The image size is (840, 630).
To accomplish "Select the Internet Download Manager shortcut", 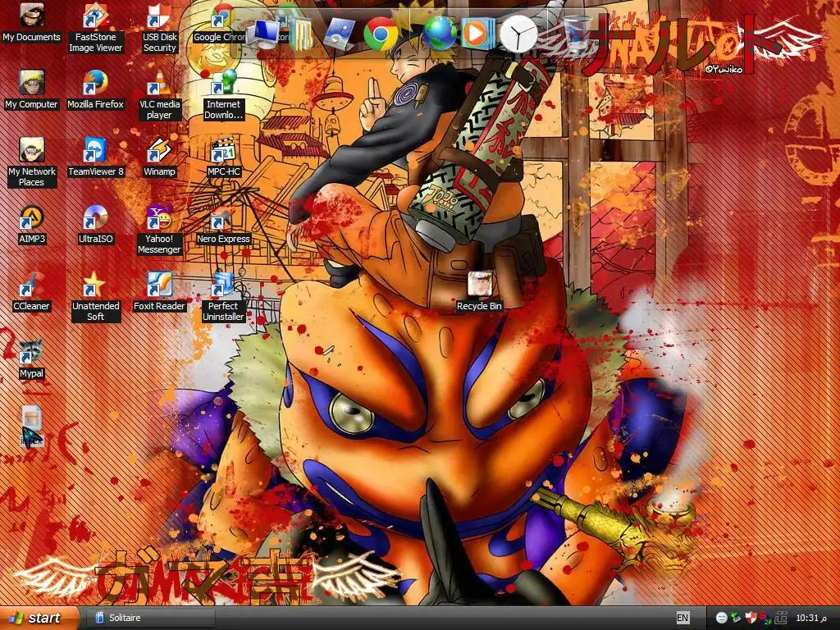I will [x=223, y=95].
